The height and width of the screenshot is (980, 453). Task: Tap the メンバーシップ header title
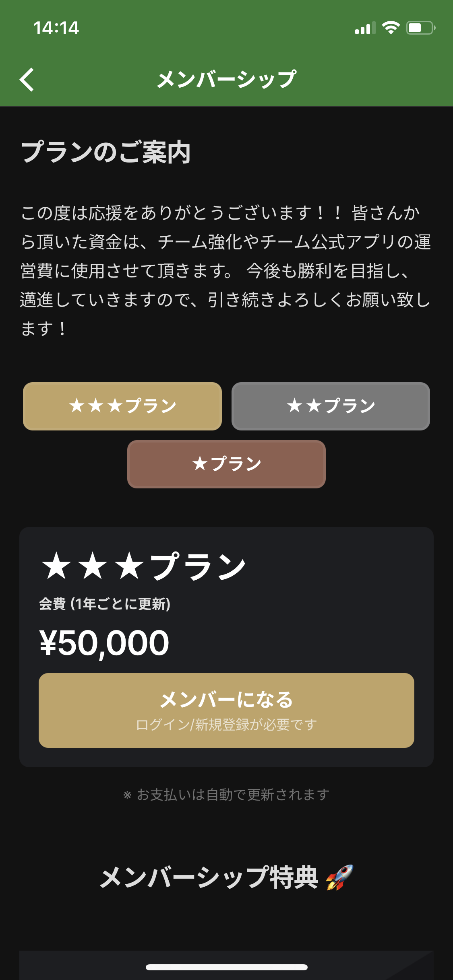coord(226,79)
